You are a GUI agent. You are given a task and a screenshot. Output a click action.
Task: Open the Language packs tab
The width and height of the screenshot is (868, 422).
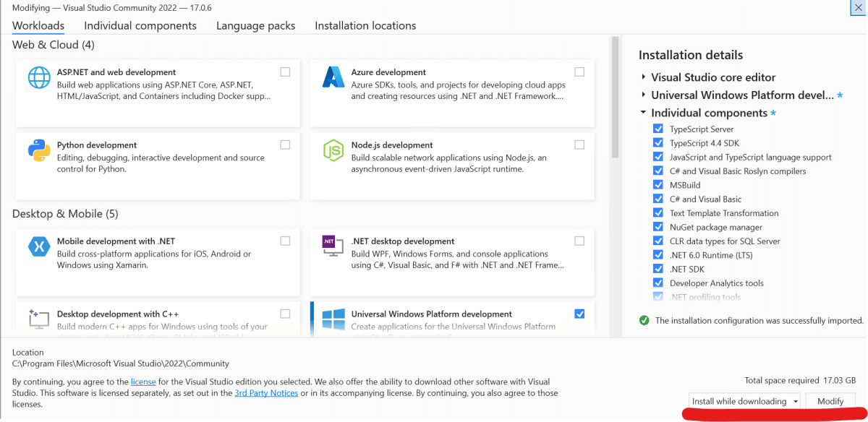pyautogui.click(x=256, y=25)
